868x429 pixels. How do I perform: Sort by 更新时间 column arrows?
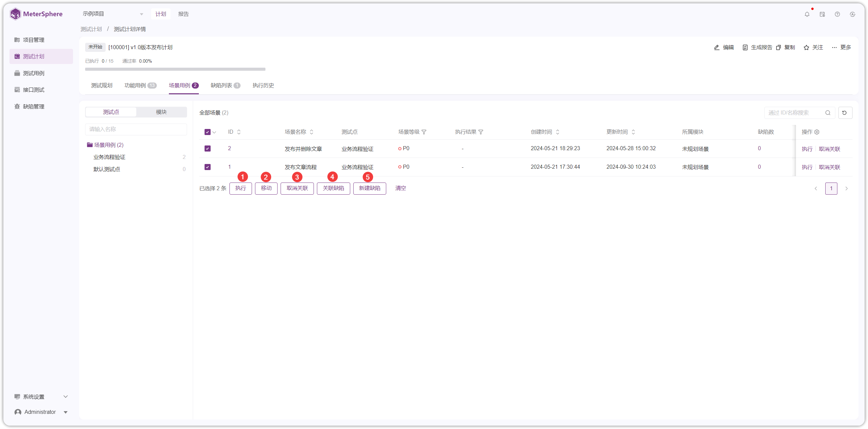(634, 132)
